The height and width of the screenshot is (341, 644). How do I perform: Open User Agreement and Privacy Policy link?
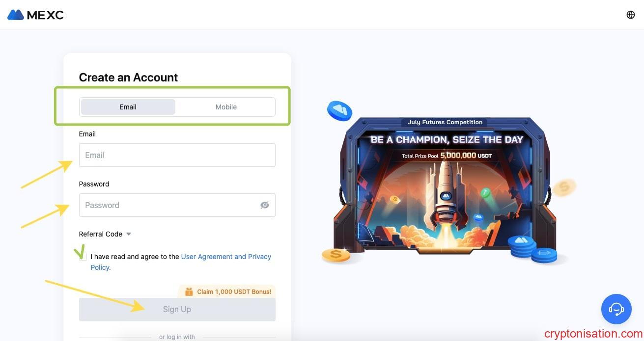181,262
